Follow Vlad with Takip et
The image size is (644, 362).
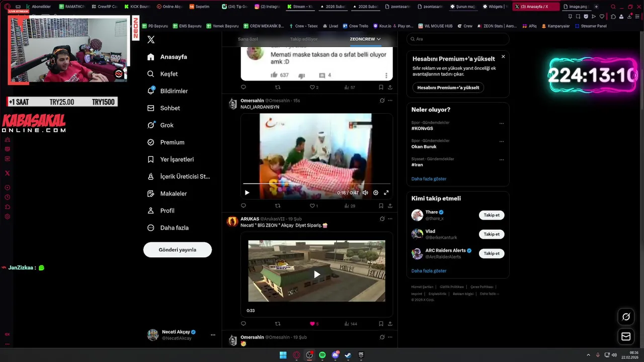point(492,234)
